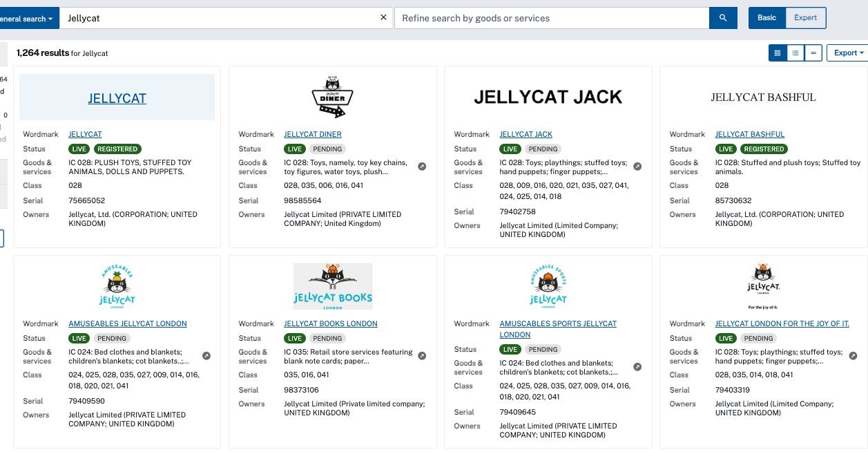Expand goods for JELLYCAT LONDON FOR THE JOY

tap(853, 356)
